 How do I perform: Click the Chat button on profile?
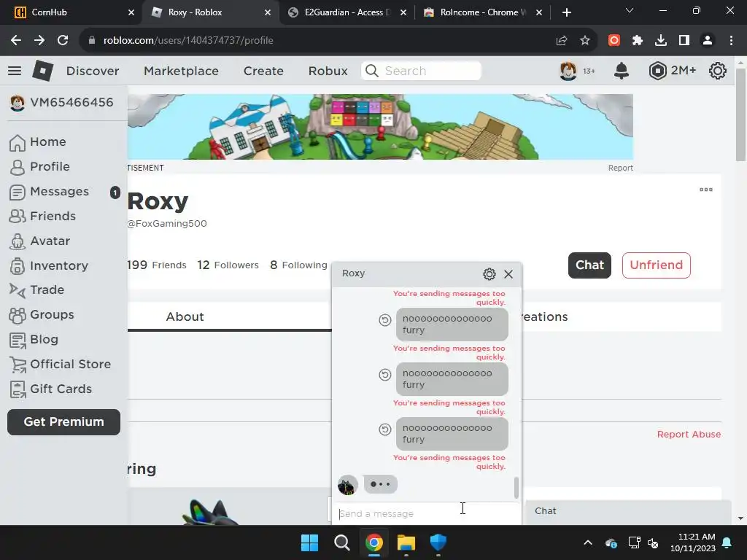click(589, 265)
